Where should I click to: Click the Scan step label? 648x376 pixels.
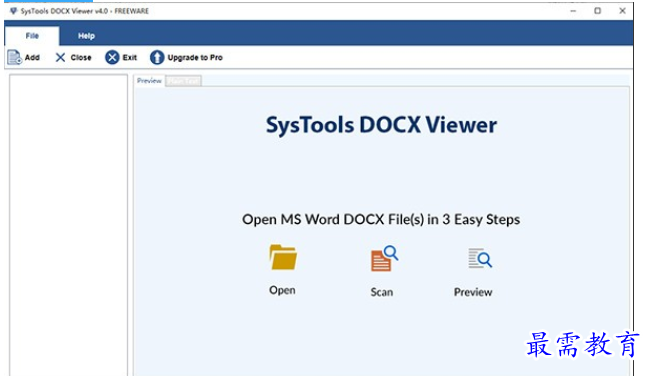(382, 292)
